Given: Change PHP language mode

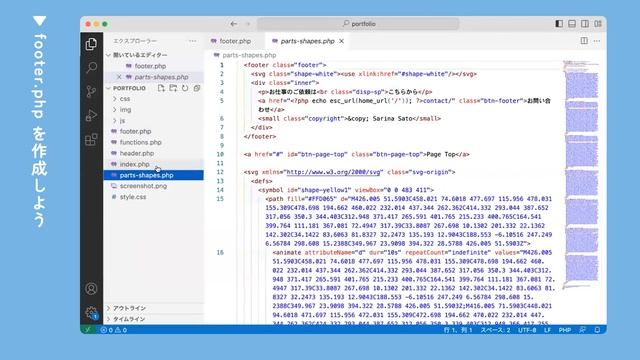Looking at the screenshot, I should 564,330.
